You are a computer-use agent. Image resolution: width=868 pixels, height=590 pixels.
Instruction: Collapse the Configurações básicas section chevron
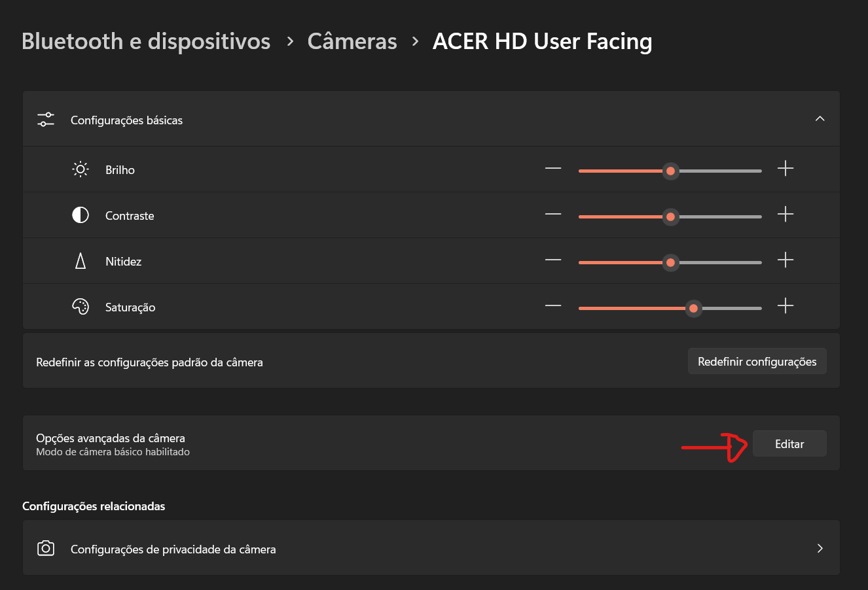click(x=820, y=119)
